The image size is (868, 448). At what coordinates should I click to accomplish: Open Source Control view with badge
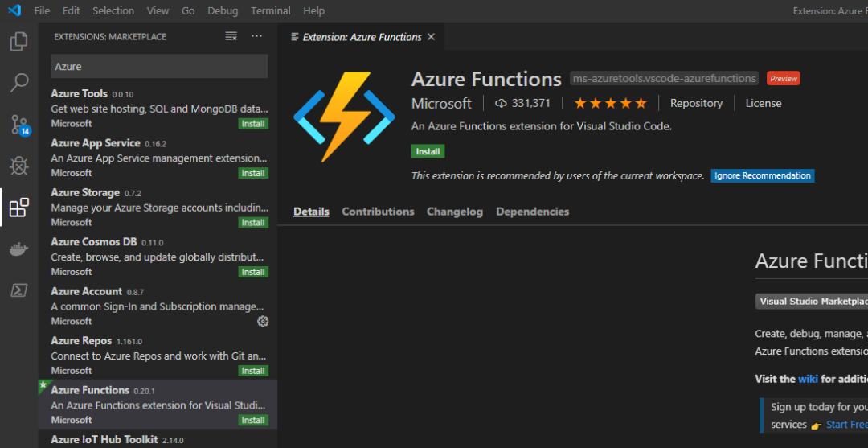click(19, 124)
